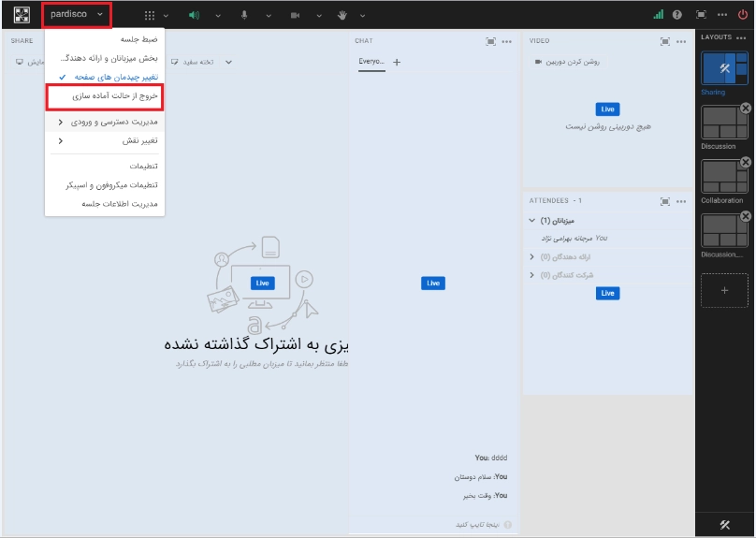Click the chat input info icon
This screenshot has height=538, width=756.
(x=508, y=525)
